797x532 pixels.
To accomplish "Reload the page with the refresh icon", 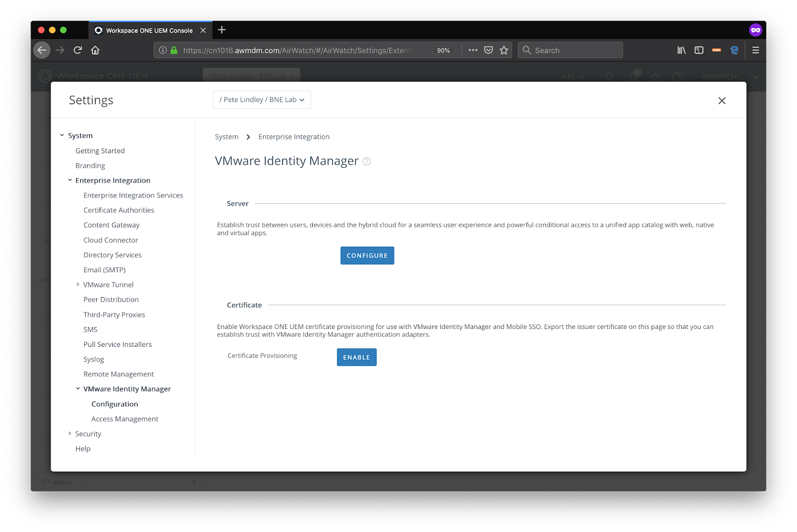I will click(78, 50).
